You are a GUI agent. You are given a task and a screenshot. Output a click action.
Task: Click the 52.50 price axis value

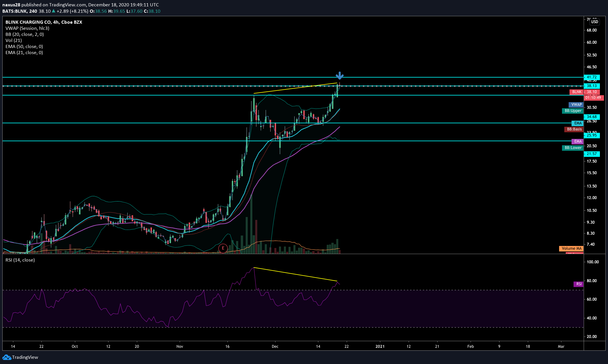[x=592, y=55]
